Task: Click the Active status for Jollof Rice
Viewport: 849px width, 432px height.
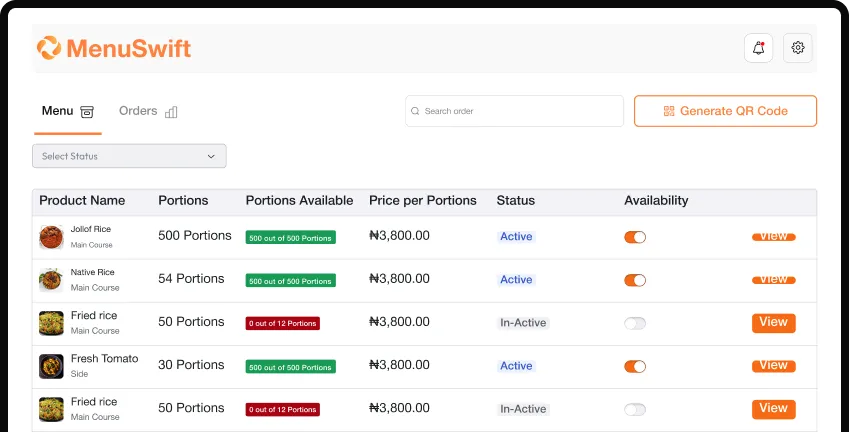Action: (x=516, y=237)
